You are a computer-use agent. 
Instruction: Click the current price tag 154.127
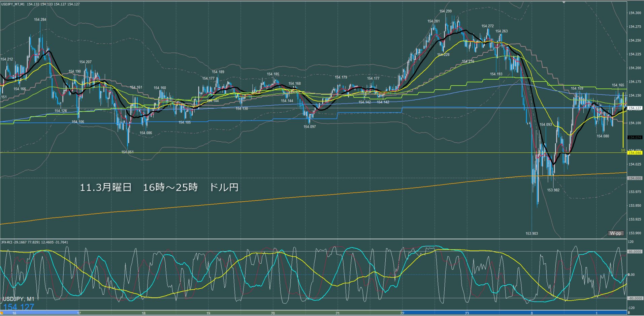[635, 108]
